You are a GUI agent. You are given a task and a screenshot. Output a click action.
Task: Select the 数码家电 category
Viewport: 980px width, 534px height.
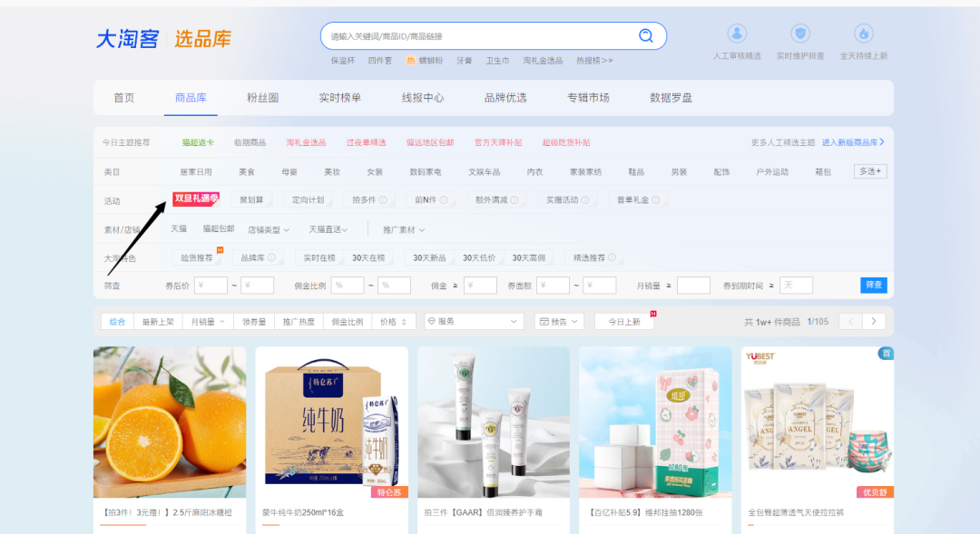pyautogui.click(x=425, y=171)
